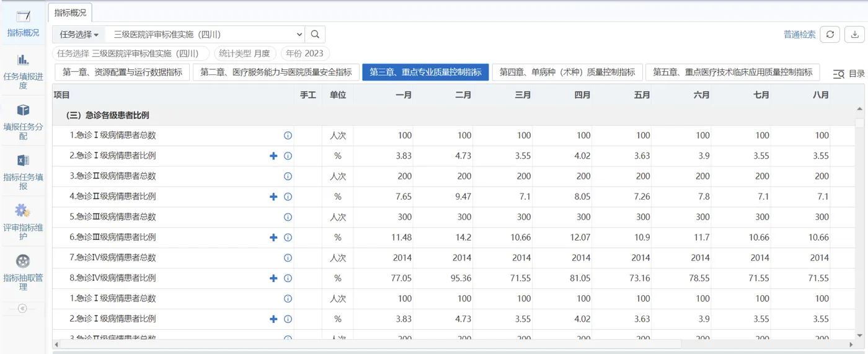Open 任务填报进度 in the sidebar
Viewport: 868px width, 354px height.
tap(23, 71)
